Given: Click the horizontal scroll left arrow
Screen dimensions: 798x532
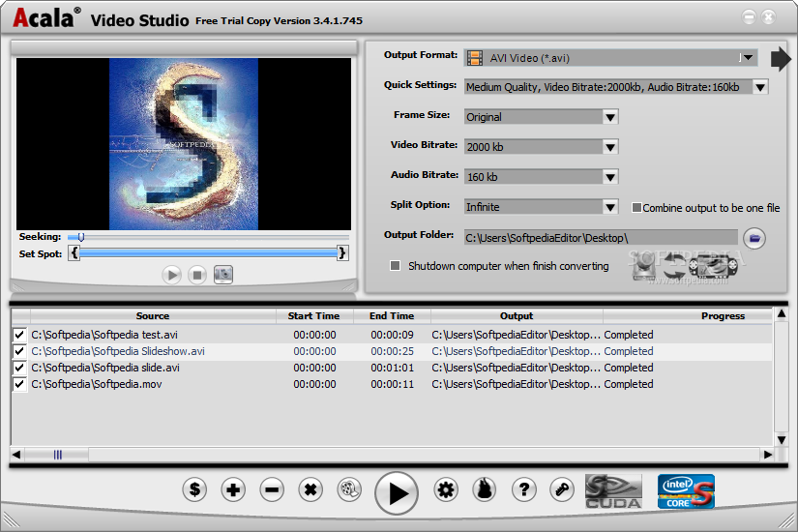Looking at the screenshot, I should (x=16, y=455).
